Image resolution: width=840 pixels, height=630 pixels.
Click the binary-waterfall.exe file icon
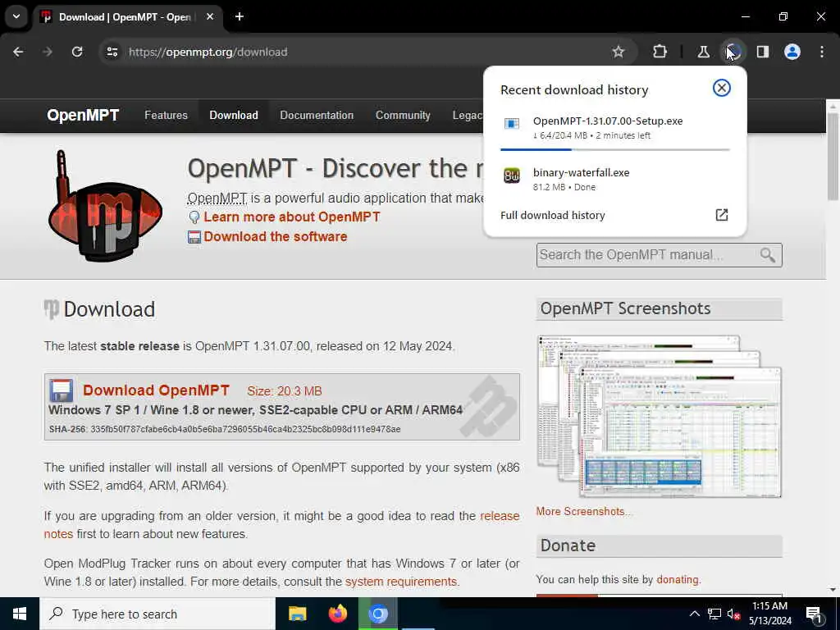click(x=512, y=176)
